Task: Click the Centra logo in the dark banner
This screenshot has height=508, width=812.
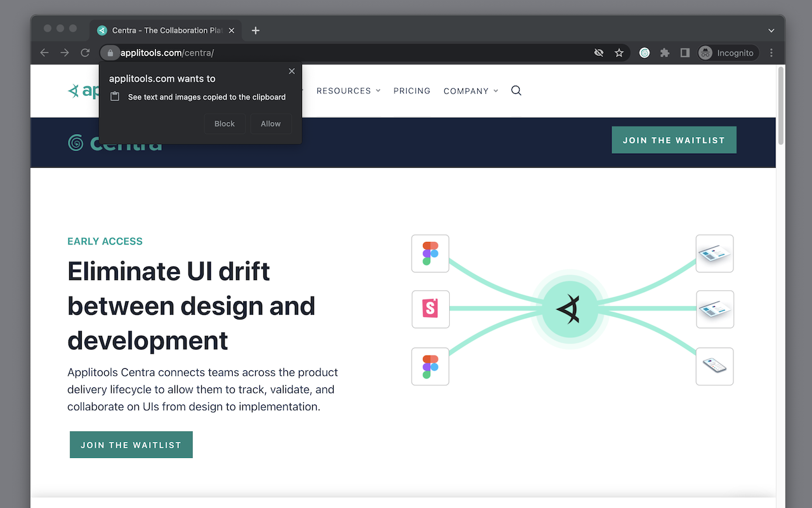Action: pos(115,142)
